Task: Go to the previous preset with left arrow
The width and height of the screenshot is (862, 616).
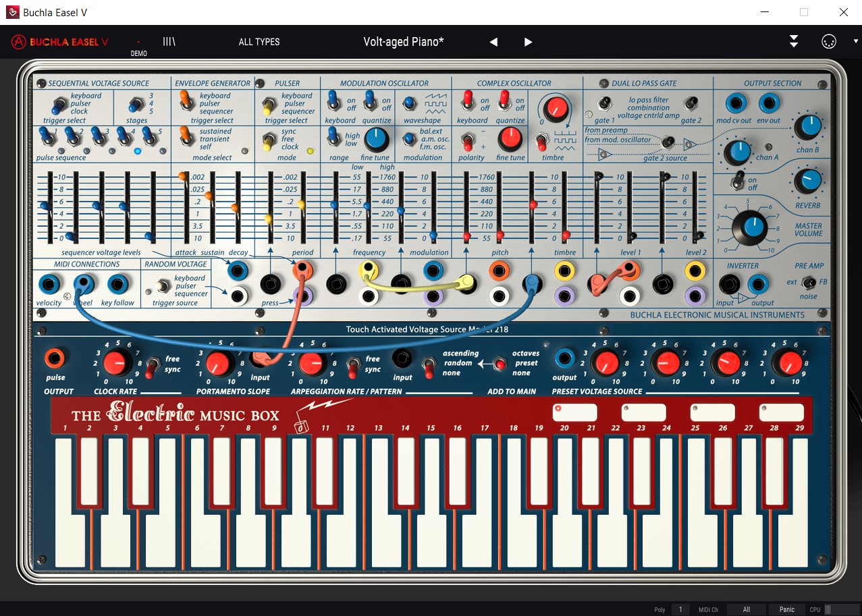Action: tap(493, 42)
